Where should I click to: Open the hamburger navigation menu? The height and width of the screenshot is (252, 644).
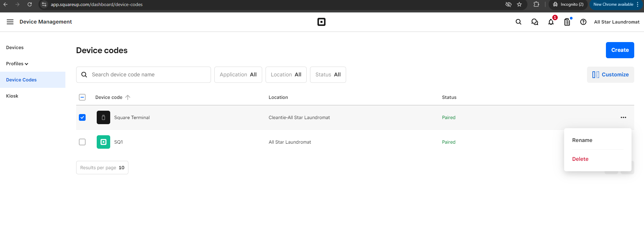[10, 22]
